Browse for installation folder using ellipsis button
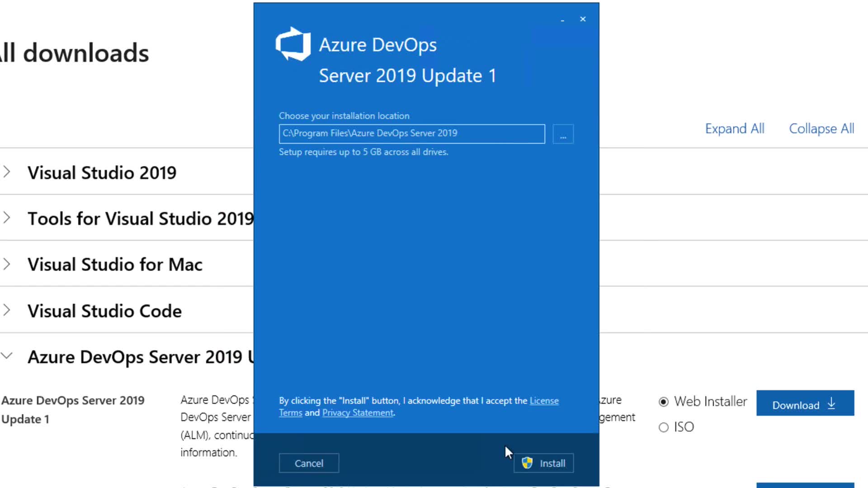Image resolution: width=868 pixels, height=488 pixels. click(563, 134)
